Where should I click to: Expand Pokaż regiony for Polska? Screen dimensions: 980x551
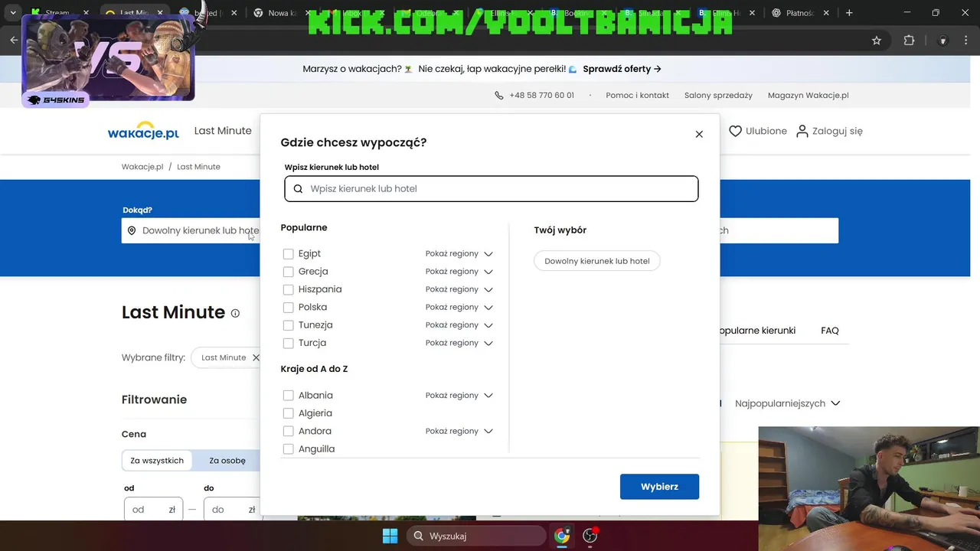(x=459, y=308)
